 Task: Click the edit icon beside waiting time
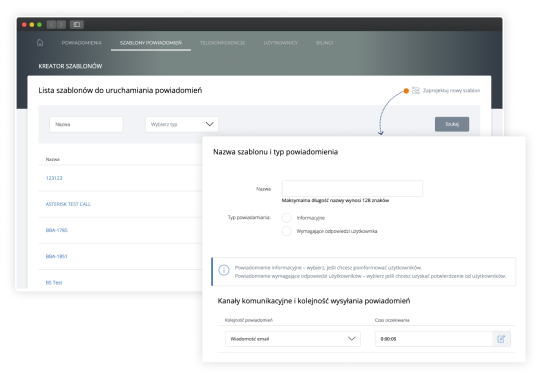pyautogui.click(x=501, y=339)
